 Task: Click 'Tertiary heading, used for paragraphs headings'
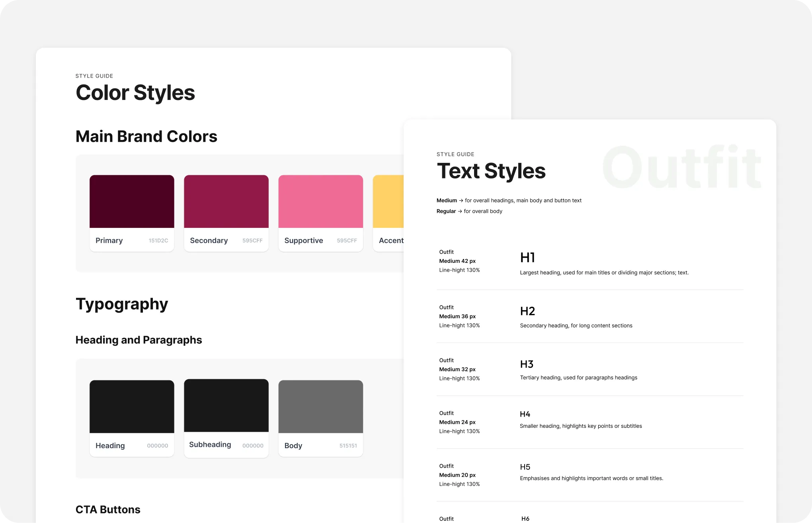point(578,378)
